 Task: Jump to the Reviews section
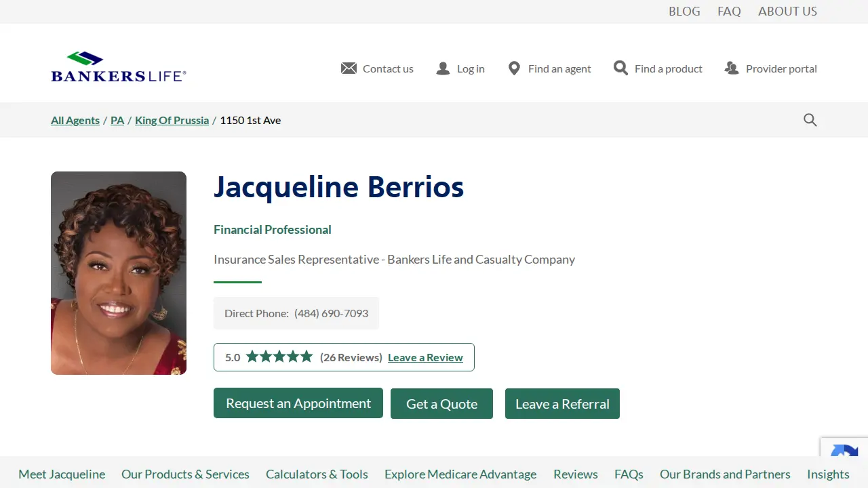click(x=576, y=474)
